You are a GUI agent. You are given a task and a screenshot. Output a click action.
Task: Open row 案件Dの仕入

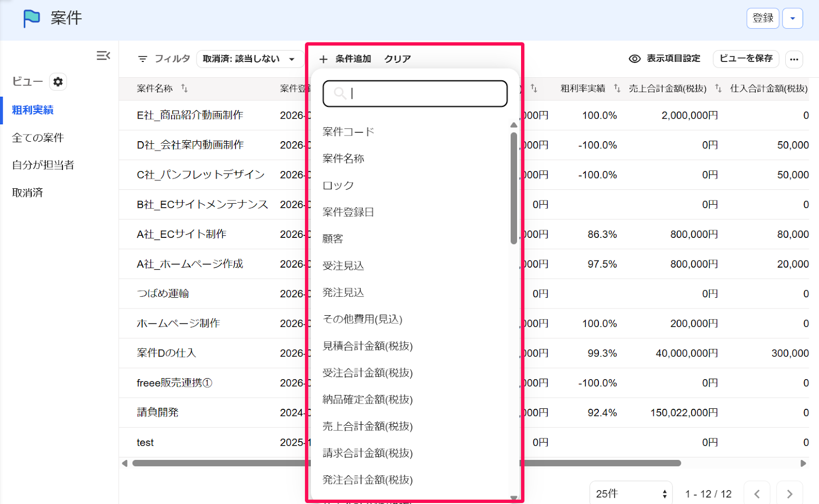(x=166, y=353)
